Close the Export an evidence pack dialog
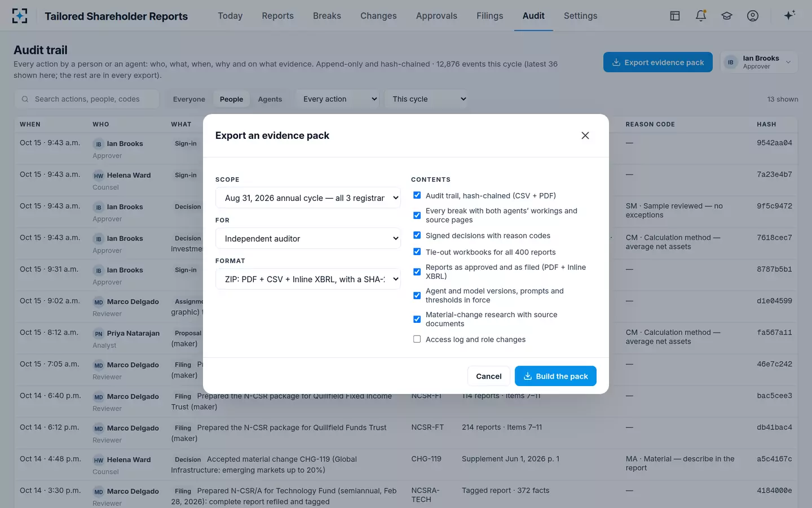 [585, 135]
